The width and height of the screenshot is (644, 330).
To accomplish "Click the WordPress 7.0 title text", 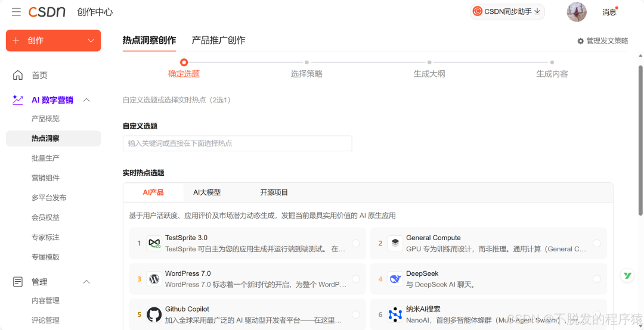I will [x=188, y=273].
